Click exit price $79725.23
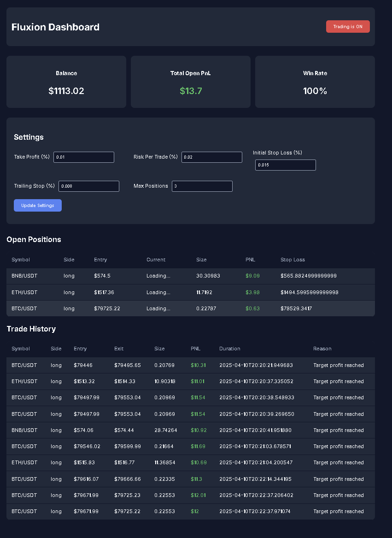 (x=127, y=495)
